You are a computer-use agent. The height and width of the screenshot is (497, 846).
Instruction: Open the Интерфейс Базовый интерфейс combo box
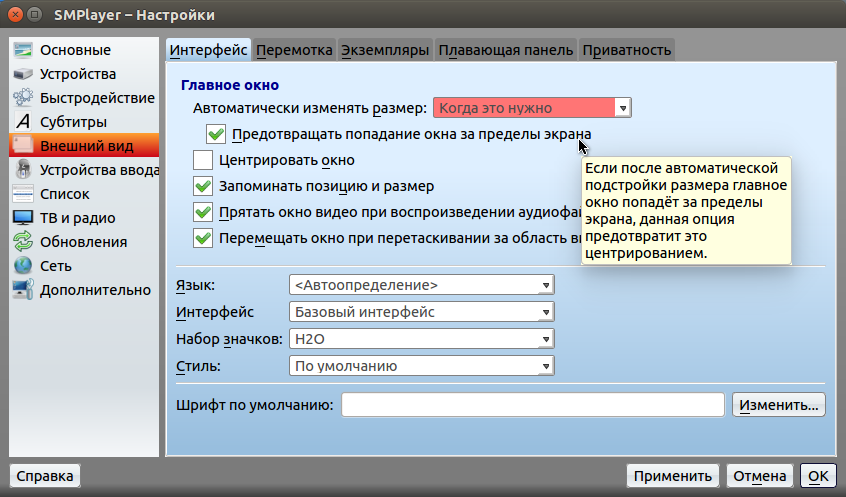pyautogui.click(x=421, y=312)
